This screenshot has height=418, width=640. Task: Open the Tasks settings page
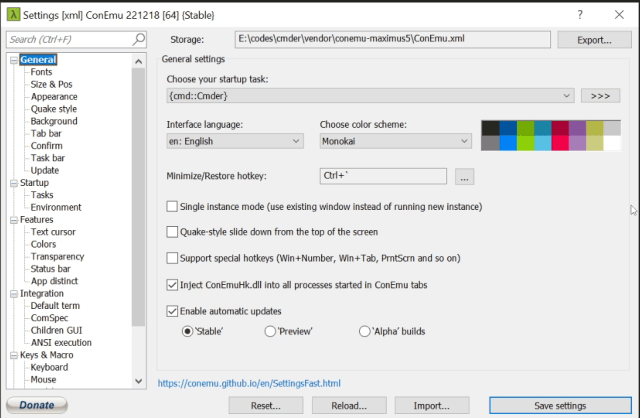(x=42, y=195)
